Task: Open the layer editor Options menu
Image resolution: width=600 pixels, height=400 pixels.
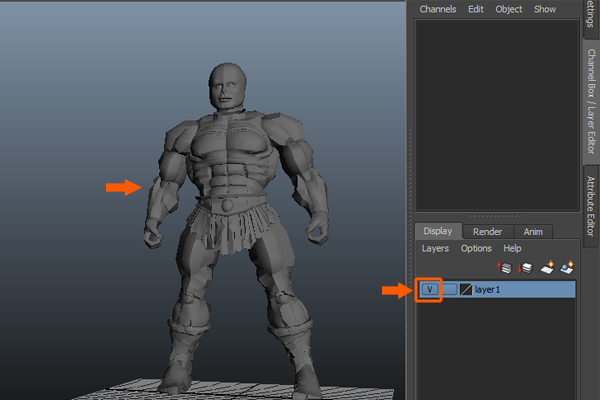Action: [x=476, y=248]
